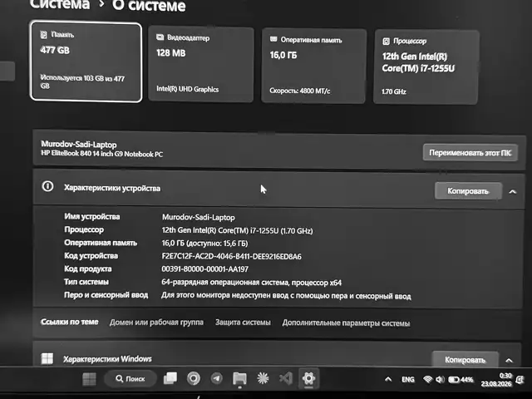Copy Windows specs via Характеристики Windows Копировать
Viewport: 532px width, 399px height.
coord(465,359)
